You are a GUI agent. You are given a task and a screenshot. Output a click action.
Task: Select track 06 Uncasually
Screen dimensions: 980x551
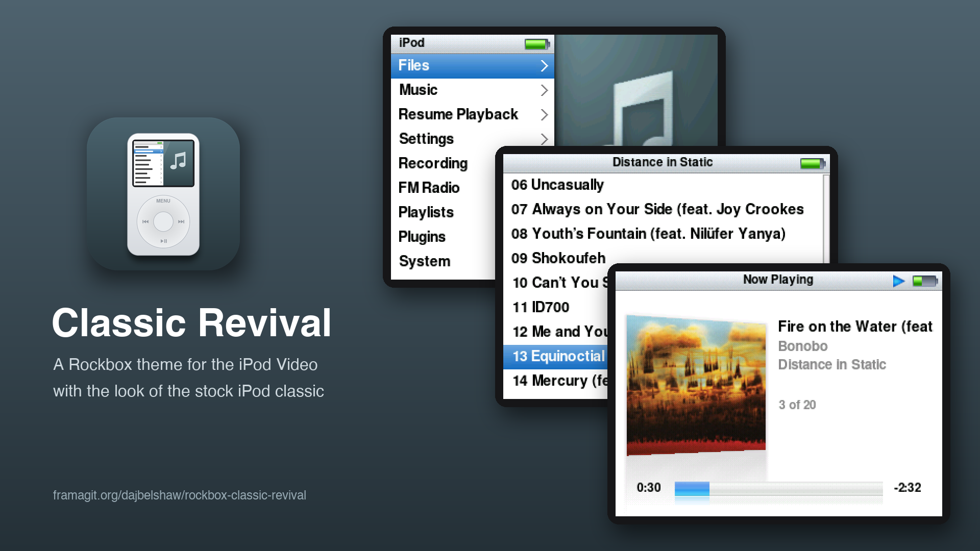663,185
